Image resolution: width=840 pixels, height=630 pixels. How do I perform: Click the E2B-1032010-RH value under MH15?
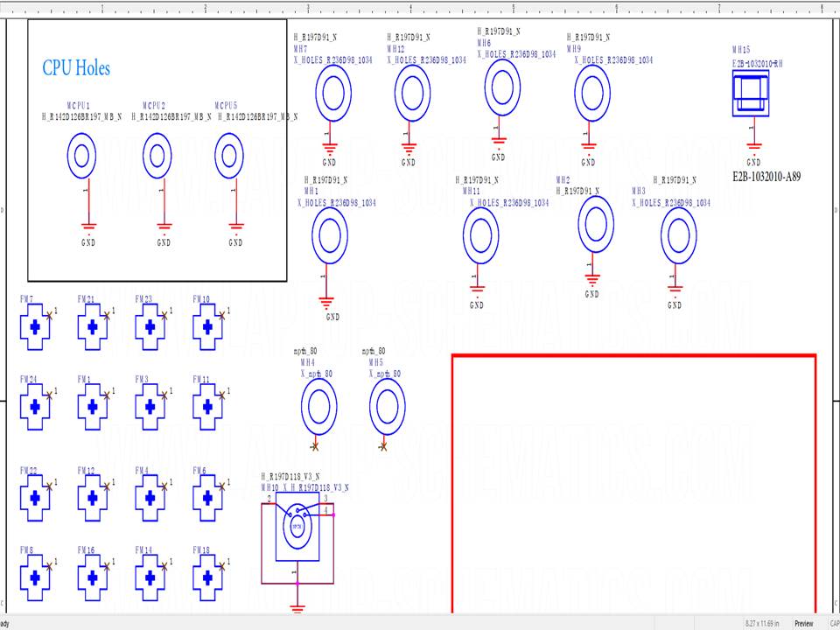pos(758,64)
